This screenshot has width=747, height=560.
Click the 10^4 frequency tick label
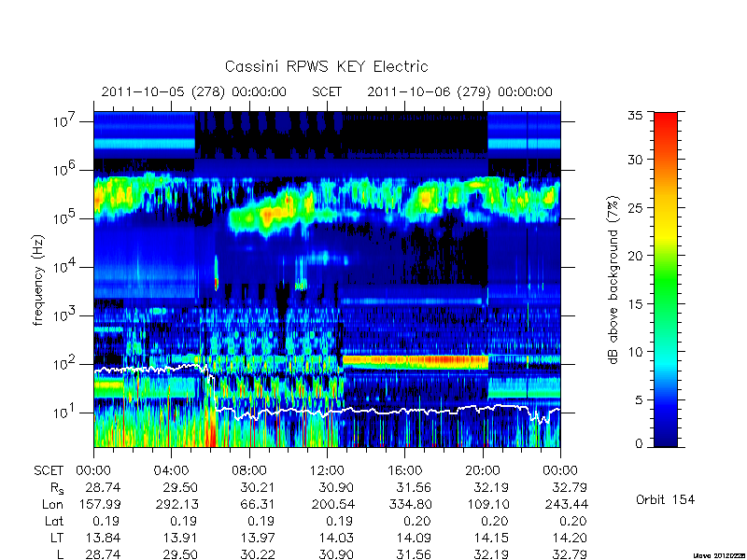pos(63,266)
